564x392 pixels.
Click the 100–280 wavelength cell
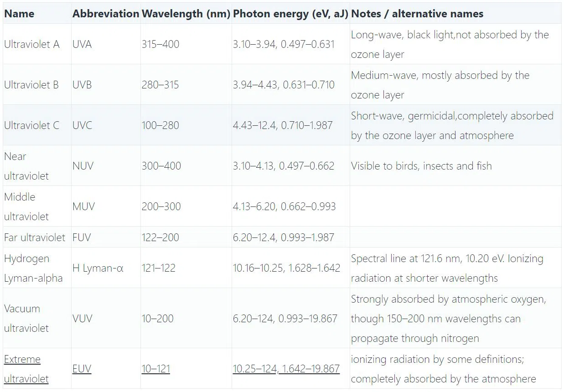pyautogui.click(x=160, y=125)
